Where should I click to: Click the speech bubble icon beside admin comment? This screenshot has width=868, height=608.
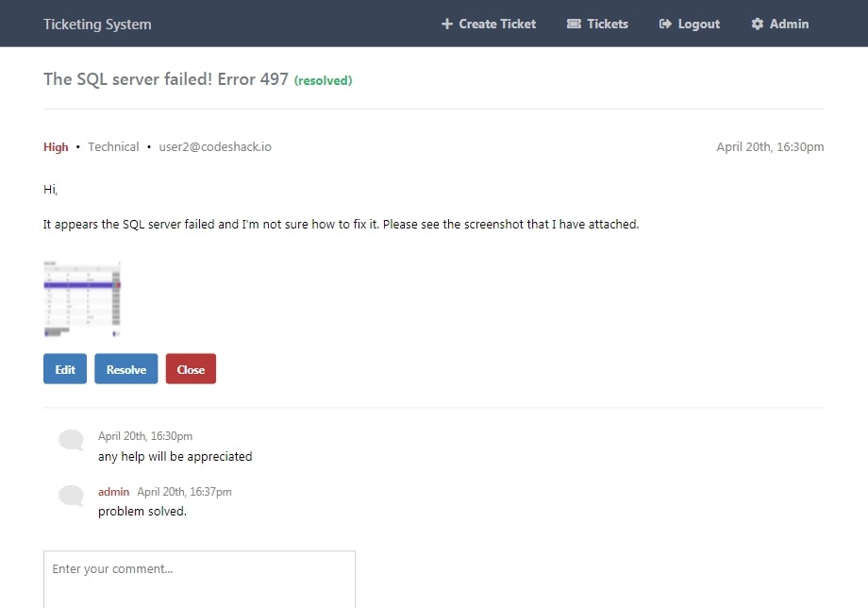71,495
